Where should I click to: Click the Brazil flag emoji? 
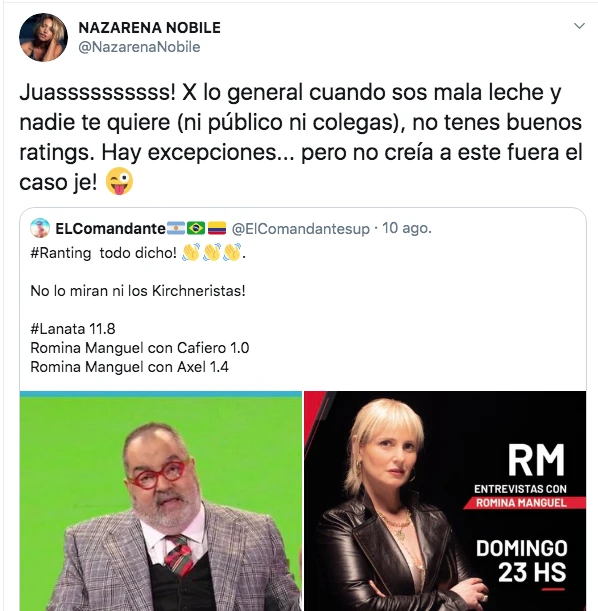pyautogui.click(x=196, y=228)
